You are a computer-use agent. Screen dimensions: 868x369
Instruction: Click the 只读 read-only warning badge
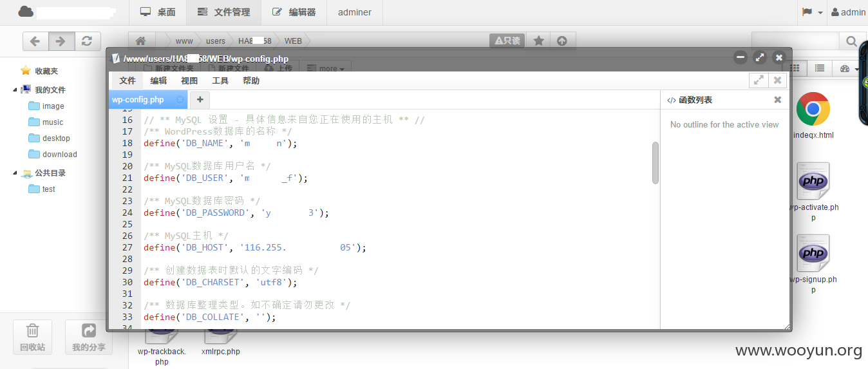pyautogui.click(x=507, y=41)
